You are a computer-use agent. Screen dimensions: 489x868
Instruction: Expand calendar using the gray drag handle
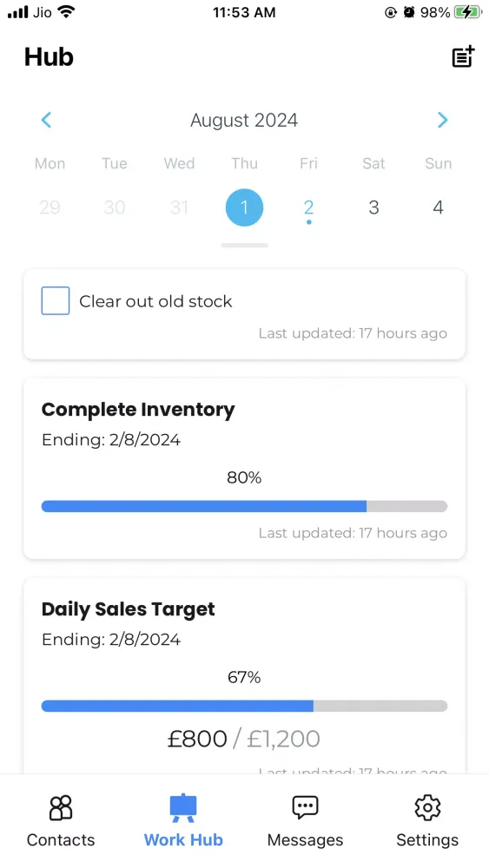point(244,245)
